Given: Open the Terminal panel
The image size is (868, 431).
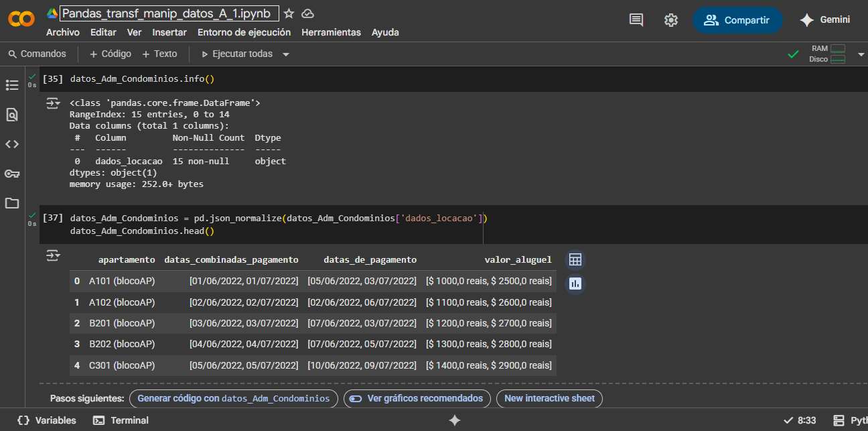Looking at the screenshot, I should point(121,420).
